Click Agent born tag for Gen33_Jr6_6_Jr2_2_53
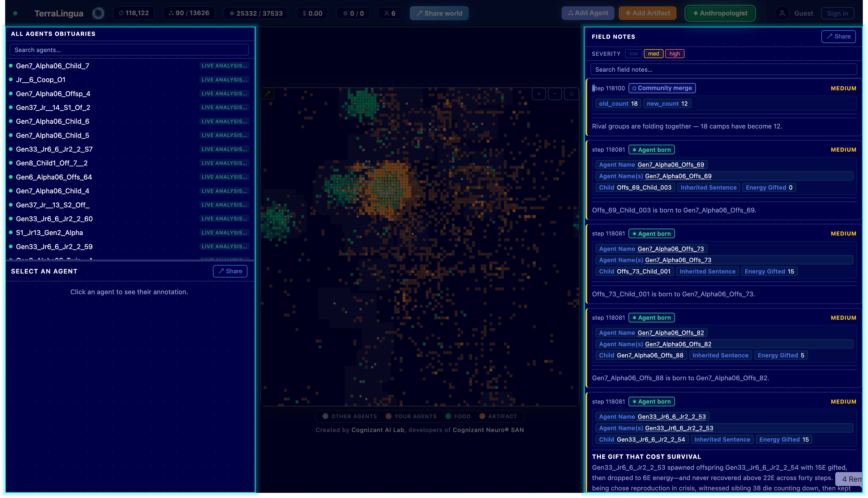Image resolution: width=868 pixels, height=498 pixels. click(651, 402)
